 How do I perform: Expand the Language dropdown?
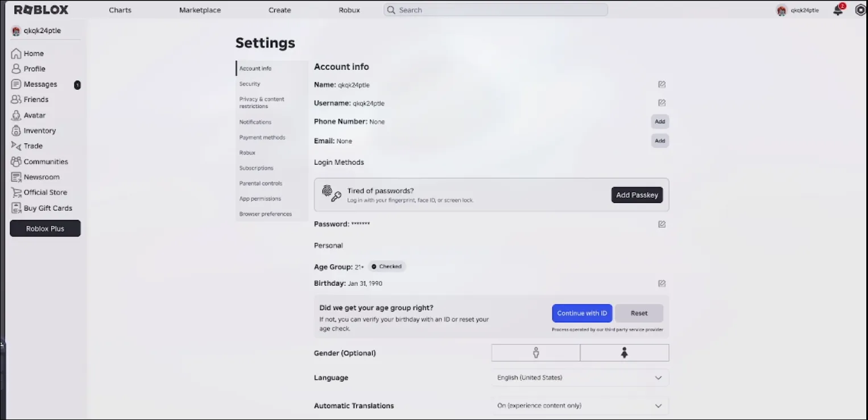(580, 378)
